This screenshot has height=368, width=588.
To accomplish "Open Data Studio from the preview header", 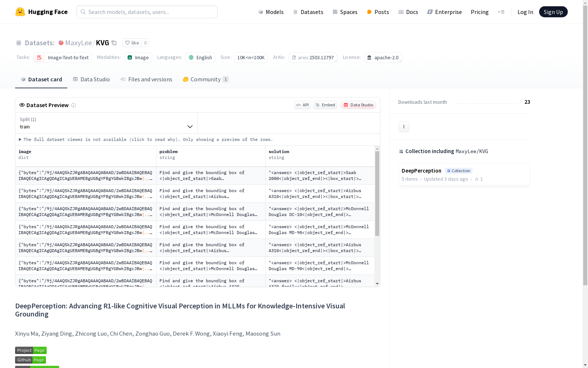I will click(358, 105).
